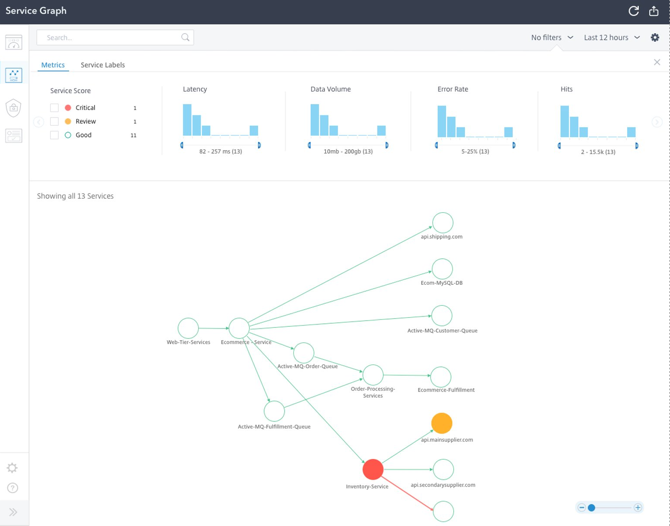This screenshot has width=670, height=526.
Task: Open the security shield sidebar icon
Action: click(14, 108)
